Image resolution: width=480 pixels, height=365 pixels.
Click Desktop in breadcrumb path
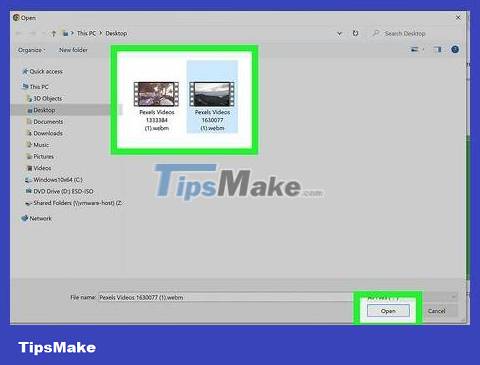click(x=116, y=33)
